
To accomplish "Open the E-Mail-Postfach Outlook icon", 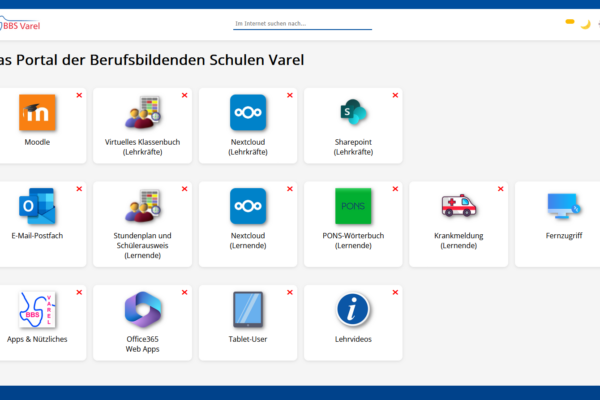I will point(37,206).
